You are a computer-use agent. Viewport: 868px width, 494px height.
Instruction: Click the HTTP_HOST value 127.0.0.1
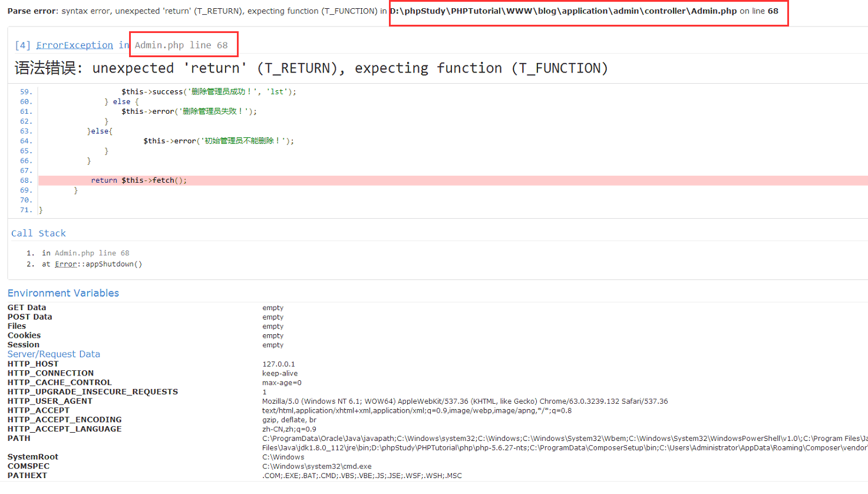(x=279, y=364)
